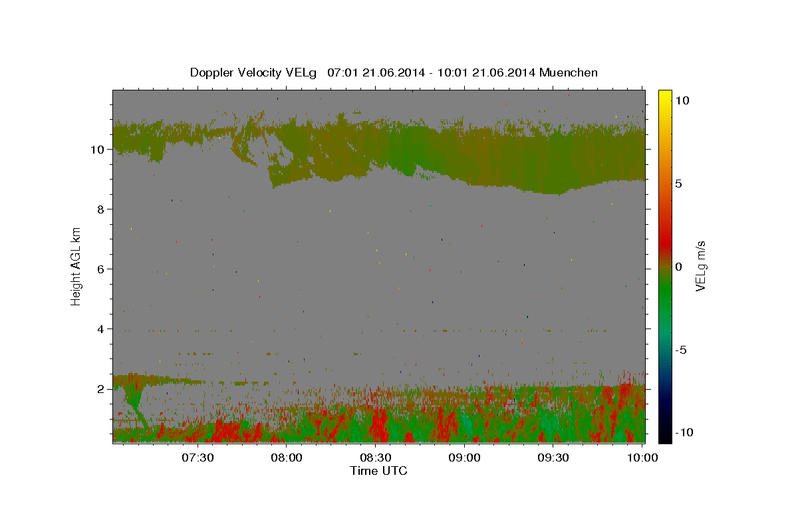The width and height of the screenshot is (798, 532).
Task: Click height tick label '6'
Action: pos(101,269)
